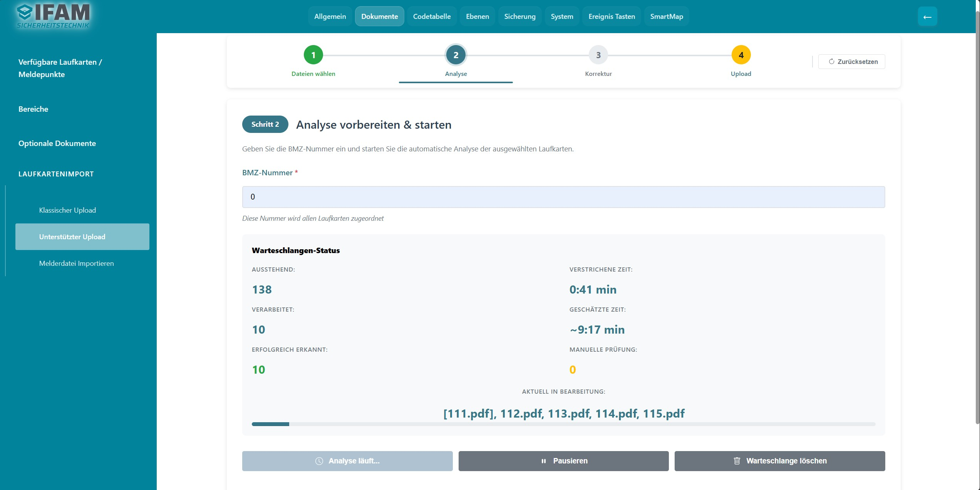Screen dimensions: 980x490
Task: Click the current files list 111.pdf
Action: [x=564, y=414]
